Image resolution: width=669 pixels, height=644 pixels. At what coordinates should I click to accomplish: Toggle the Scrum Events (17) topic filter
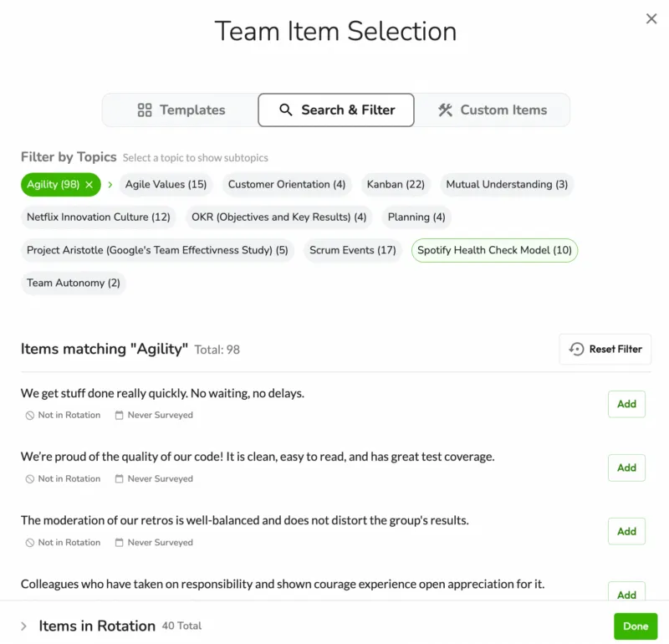tap(352, 250)
